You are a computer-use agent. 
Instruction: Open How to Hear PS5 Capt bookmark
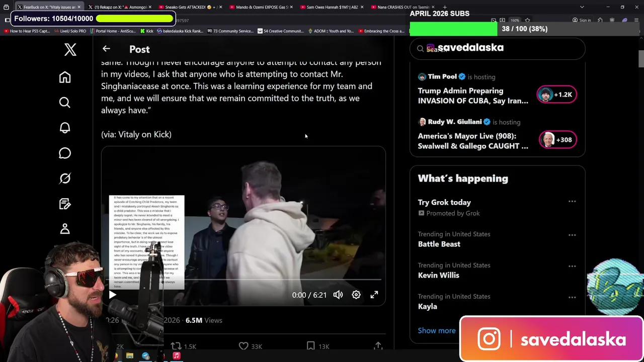27,31
